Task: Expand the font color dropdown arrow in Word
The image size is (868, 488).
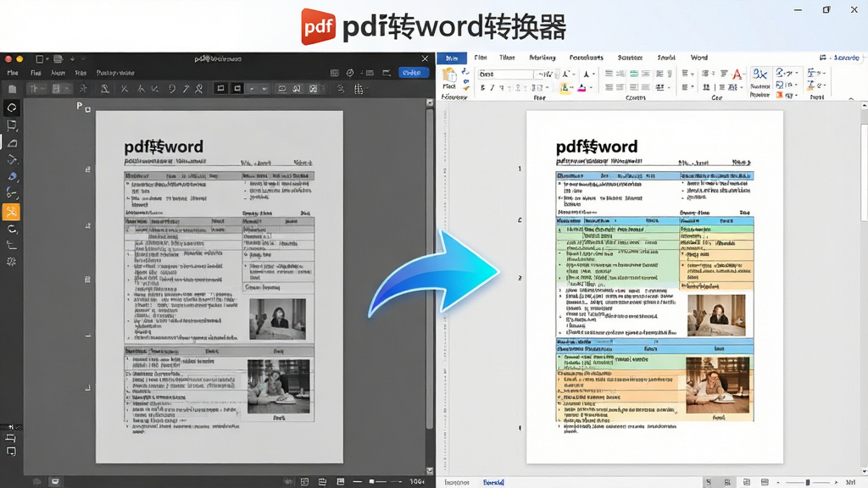Action: 591,88
